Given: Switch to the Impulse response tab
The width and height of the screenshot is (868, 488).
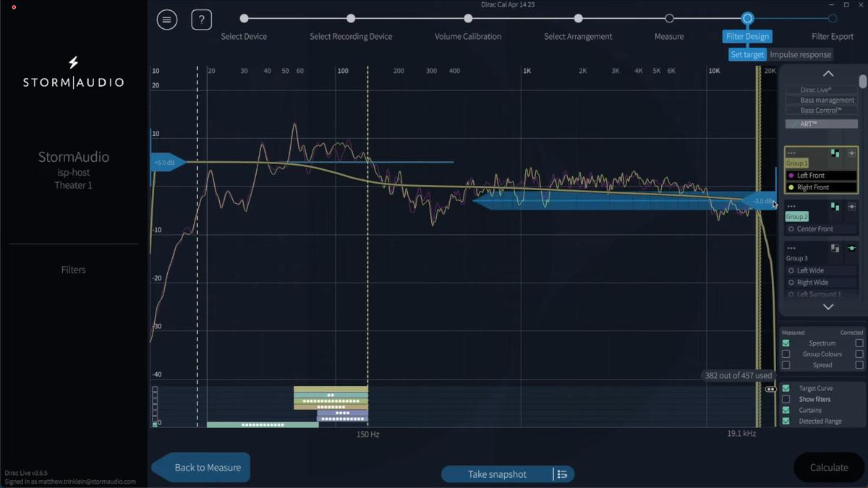Looking at the screenshot, I should tap(800, 55).
